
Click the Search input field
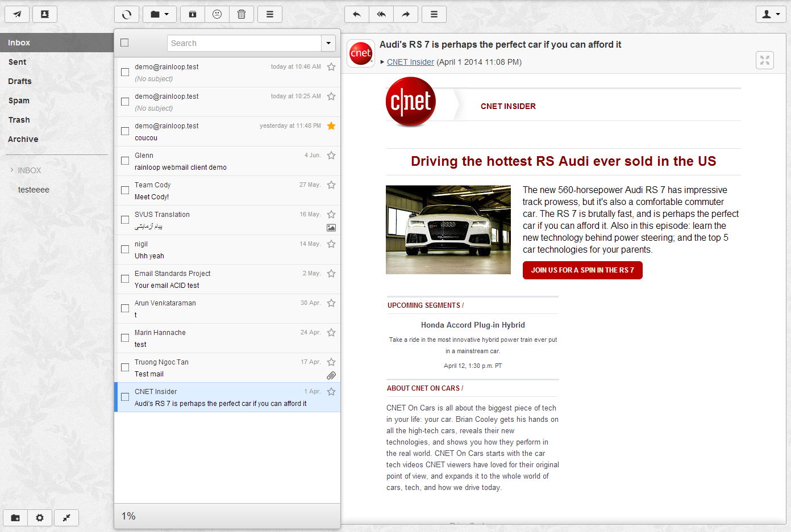[244, 43]
